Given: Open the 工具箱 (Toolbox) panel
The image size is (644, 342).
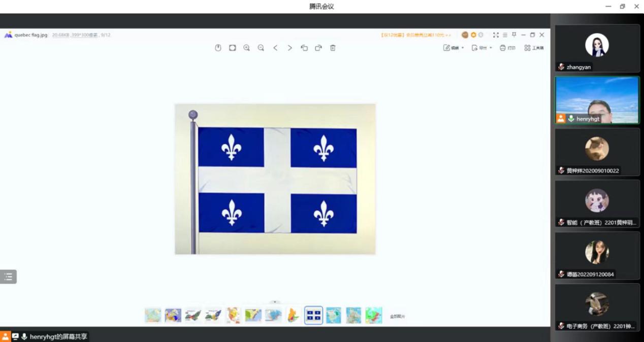Looking at the screenshot, I should [x=534, y=48].
